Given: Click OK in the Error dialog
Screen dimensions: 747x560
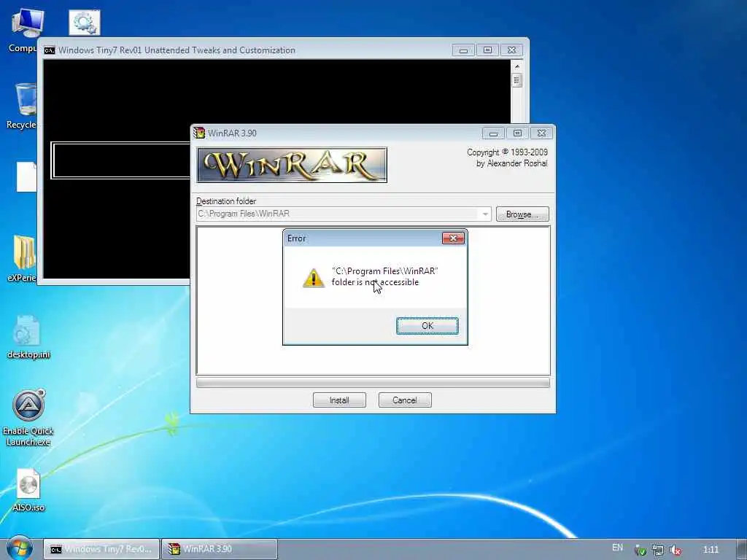Looking at the screenshot, I should (x=427, y=326).
